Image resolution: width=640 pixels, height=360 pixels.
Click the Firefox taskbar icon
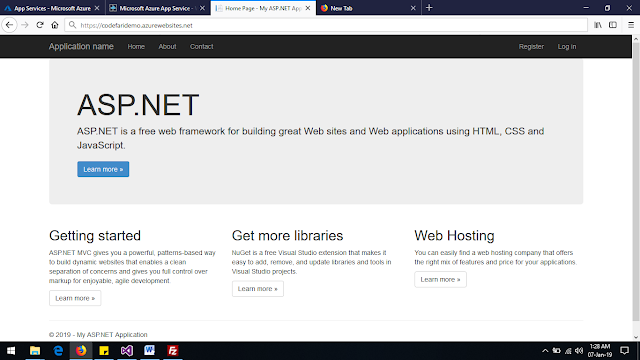81,351
